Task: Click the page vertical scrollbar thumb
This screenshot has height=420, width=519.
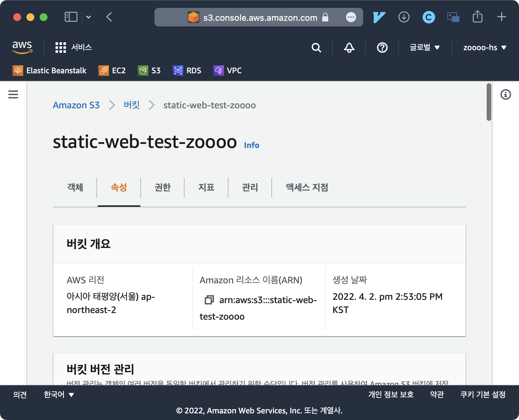Action: [489, 102]
